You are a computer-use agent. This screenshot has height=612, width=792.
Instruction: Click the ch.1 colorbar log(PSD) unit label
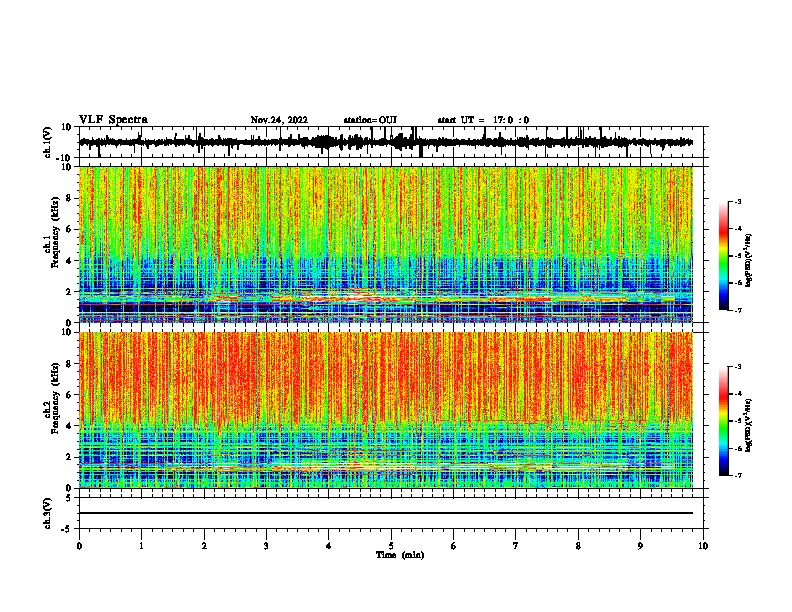[749, 261]
